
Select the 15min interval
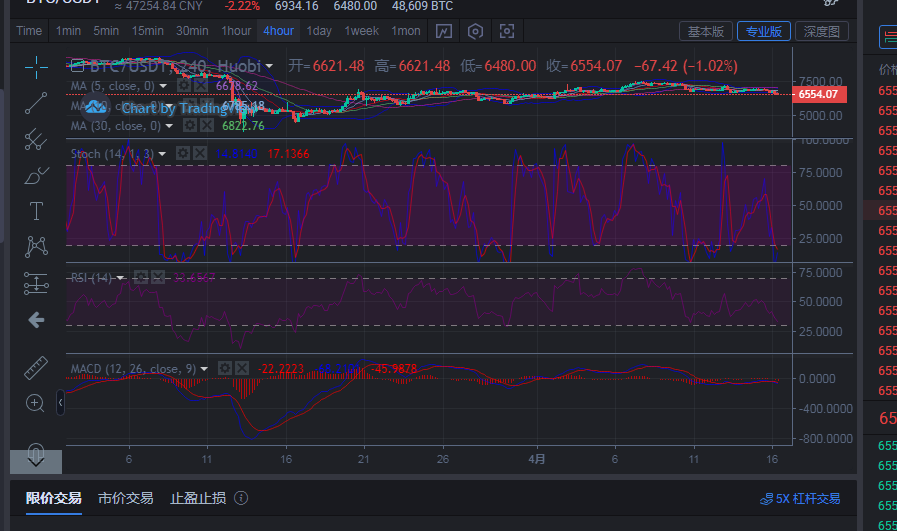coord(148,31)
